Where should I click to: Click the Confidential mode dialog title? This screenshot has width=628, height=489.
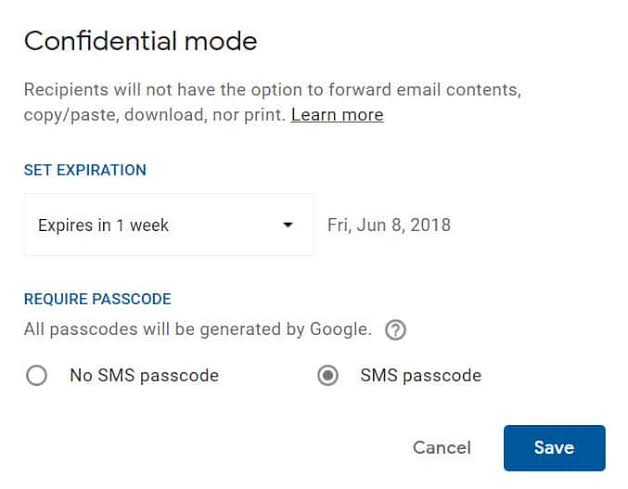tap(141, 41)
